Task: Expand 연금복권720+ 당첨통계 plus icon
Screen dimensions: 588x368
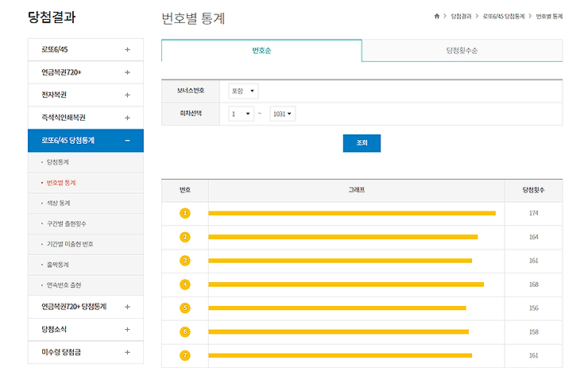Action: pos(127,307)
